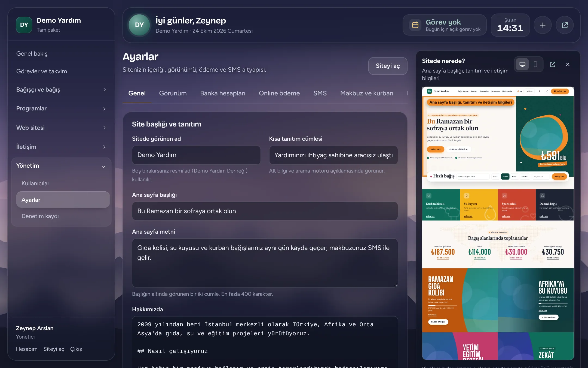This screenshot has width=588, height=368.
Task: Open preview in new window icon
Action: 552,64
